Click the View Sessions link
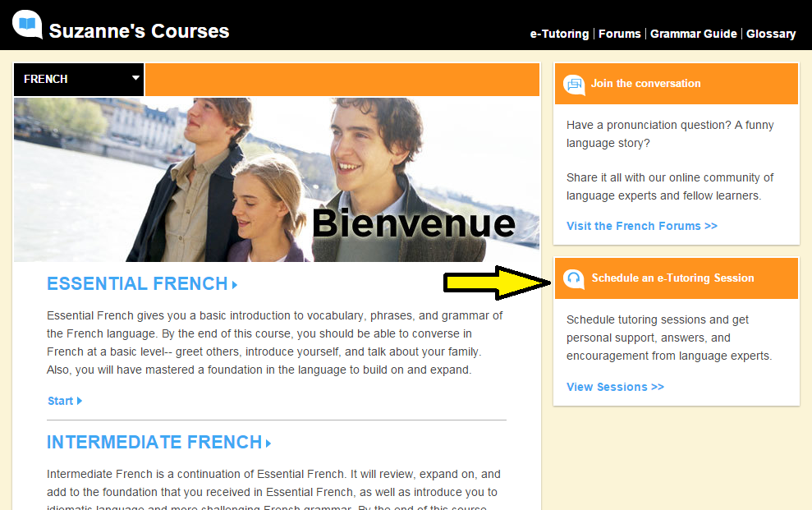The image size is (812, 510). (615, 388)
